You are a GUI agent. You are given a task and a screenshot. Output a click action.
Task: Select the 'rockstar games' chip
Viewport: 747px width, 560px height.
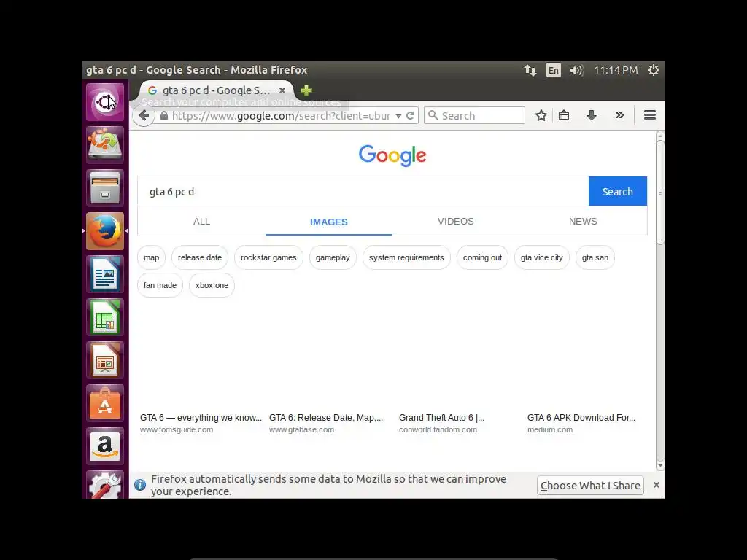[x=268, y=257]
